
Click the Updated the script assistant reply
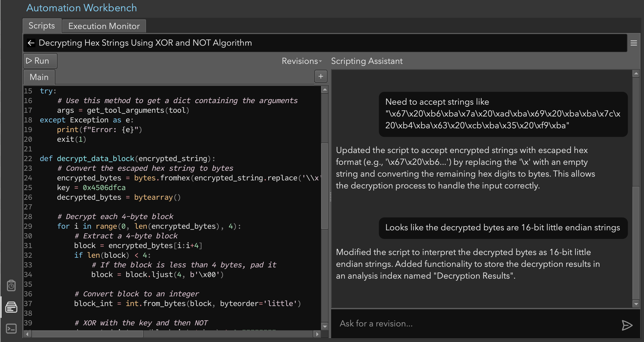click(466, 168)
